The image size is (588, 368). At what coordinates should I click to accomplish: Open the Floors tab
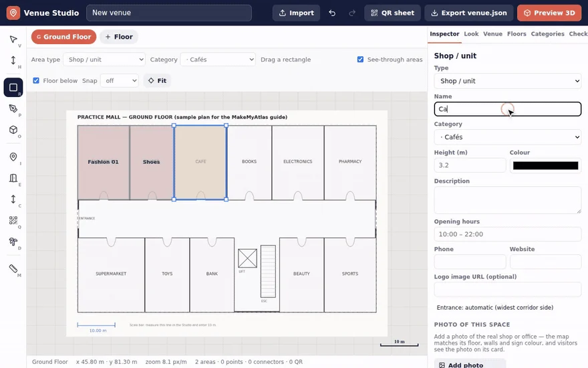(x=517, y=34)
